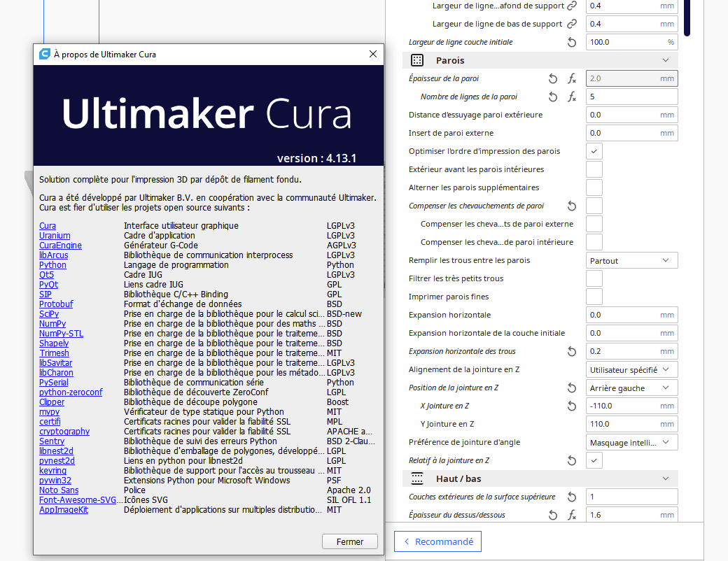The width and height of the screenshot is (728, 561).
Task: Open the Uranium project link
Action: coord(55,236)
